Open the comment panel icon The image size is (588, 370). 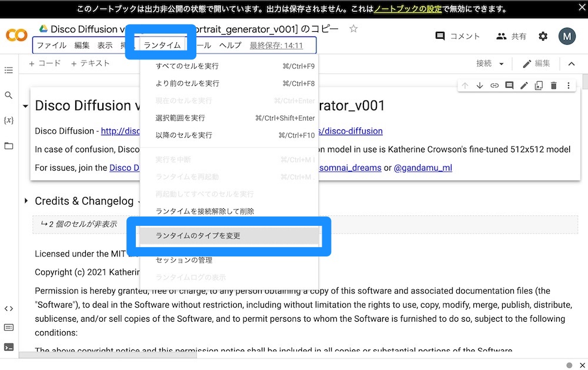coord(440,36)
